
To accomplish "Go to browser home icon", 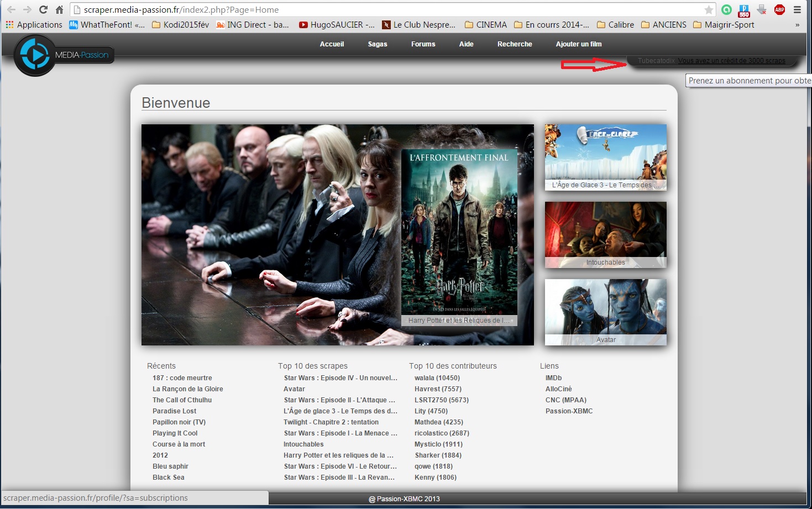I will tap(59, 9).
